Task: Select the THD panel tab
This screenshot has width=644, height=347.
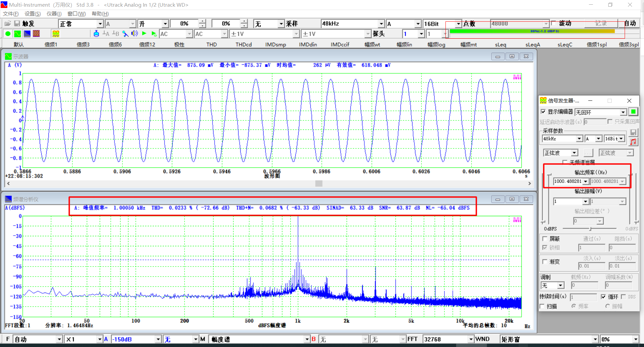Action: tap(211, 44)
